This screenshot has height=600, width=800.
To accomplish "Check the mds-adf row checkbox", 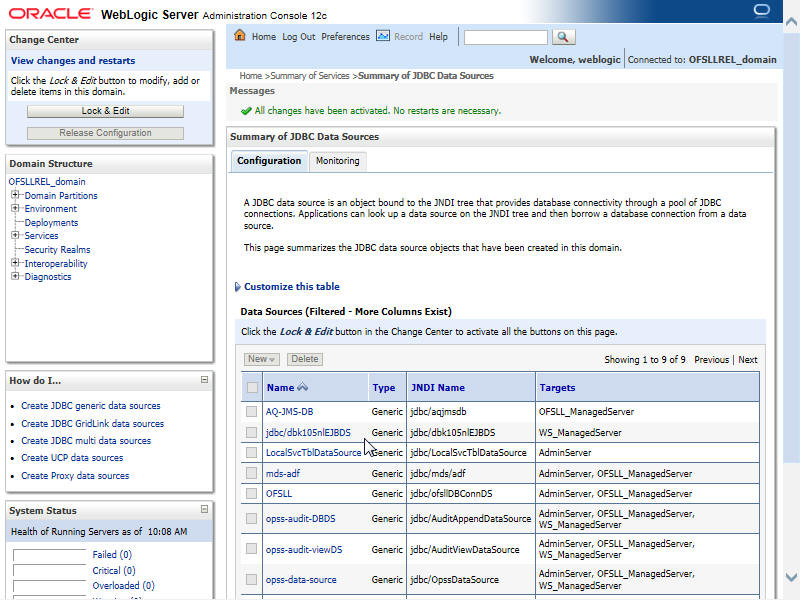I will coord(251,473).
